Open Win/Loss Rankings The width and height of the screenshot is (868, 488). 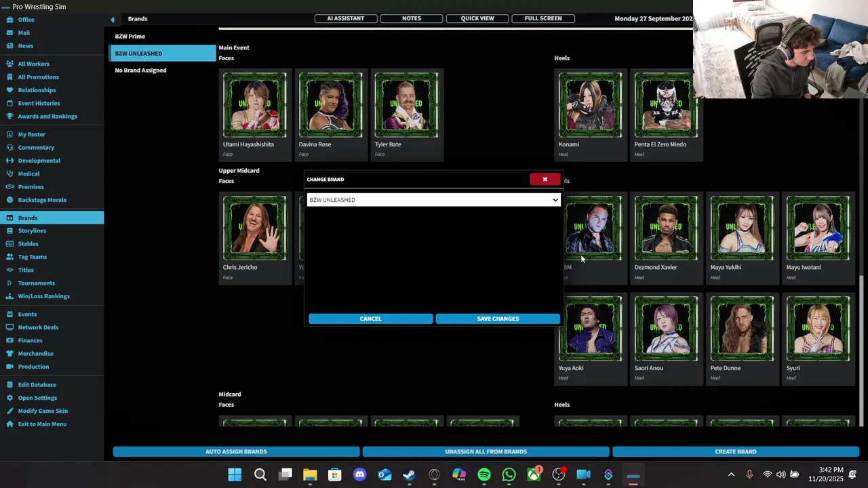point(43,296)
